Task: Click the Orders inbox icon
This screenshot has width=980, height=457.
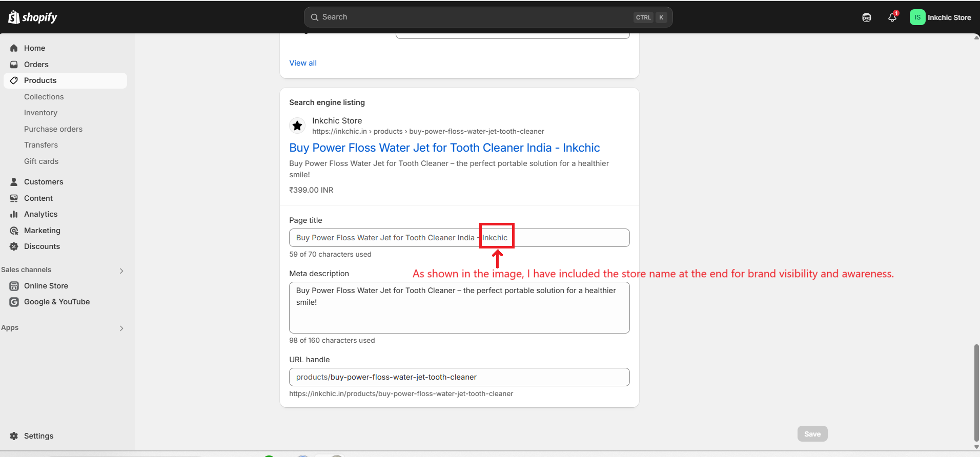Action: click(x=14, y=65)
